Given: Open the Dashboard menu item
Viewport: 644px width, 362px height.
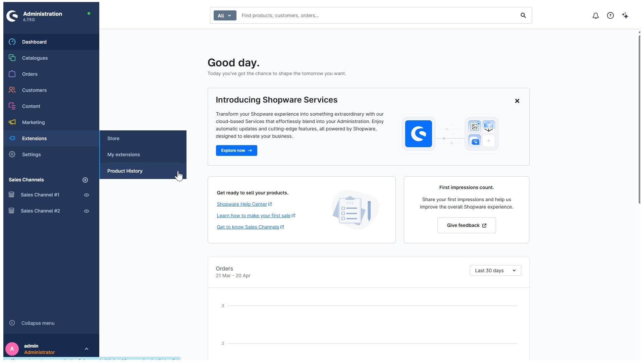Looking at the screenshot, I should pyautogui.click(x=51, y=42).
